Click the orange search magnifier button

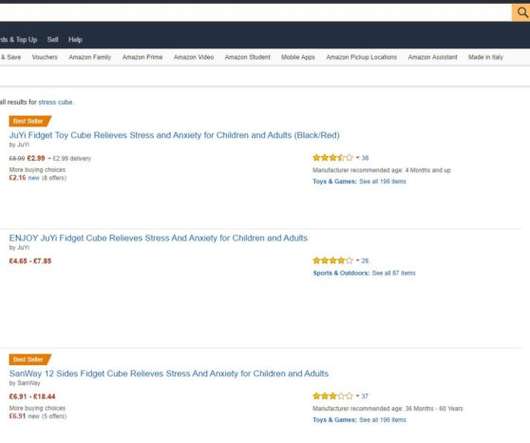tap(521, 13)
